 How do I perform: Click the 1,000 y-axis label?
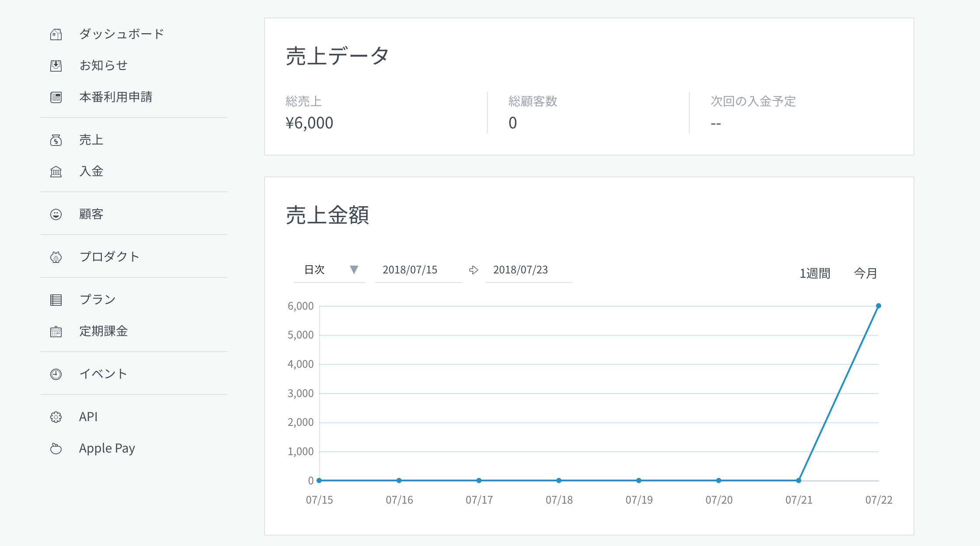click(301, 452)
